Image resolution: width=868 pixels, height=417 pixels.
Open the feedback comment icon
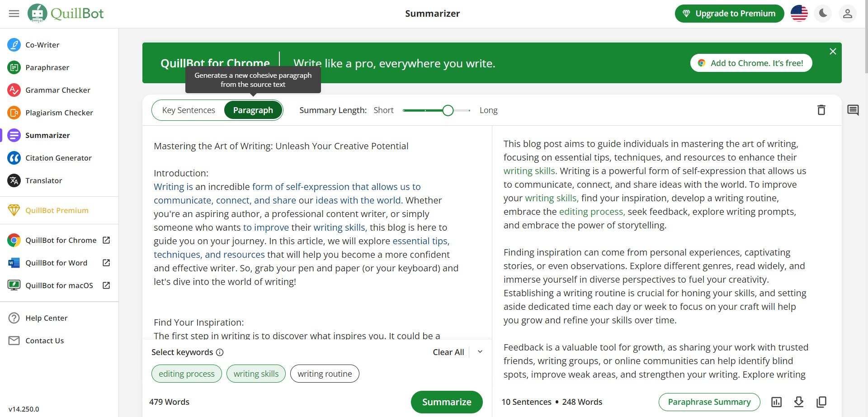(853, 110)
